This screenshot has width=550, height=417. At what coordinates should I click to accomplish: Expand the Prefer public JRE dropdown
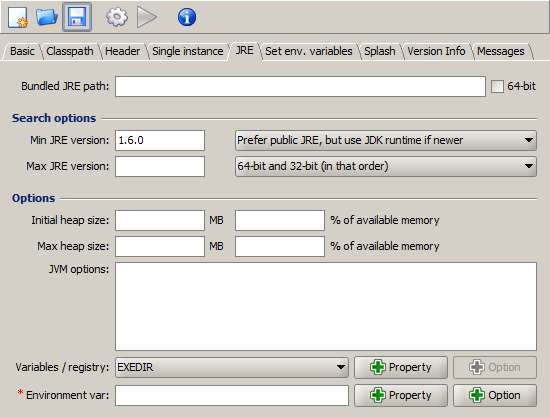[385, 140]
